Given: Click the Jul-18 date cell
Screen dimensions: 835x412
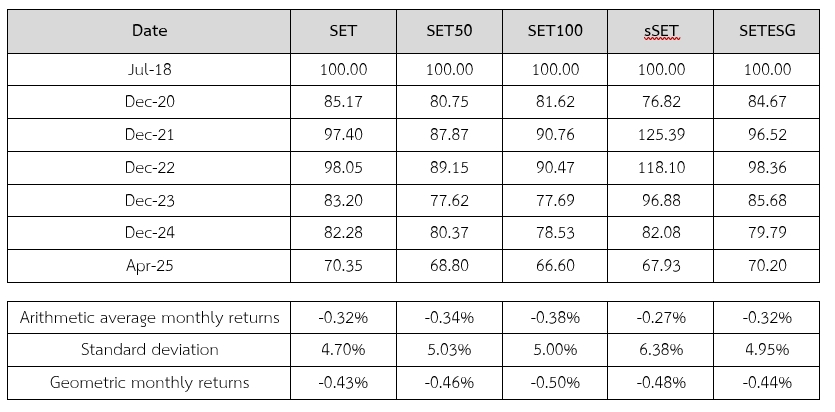Looking at the screenshot, I should click(x=149, y=69).
